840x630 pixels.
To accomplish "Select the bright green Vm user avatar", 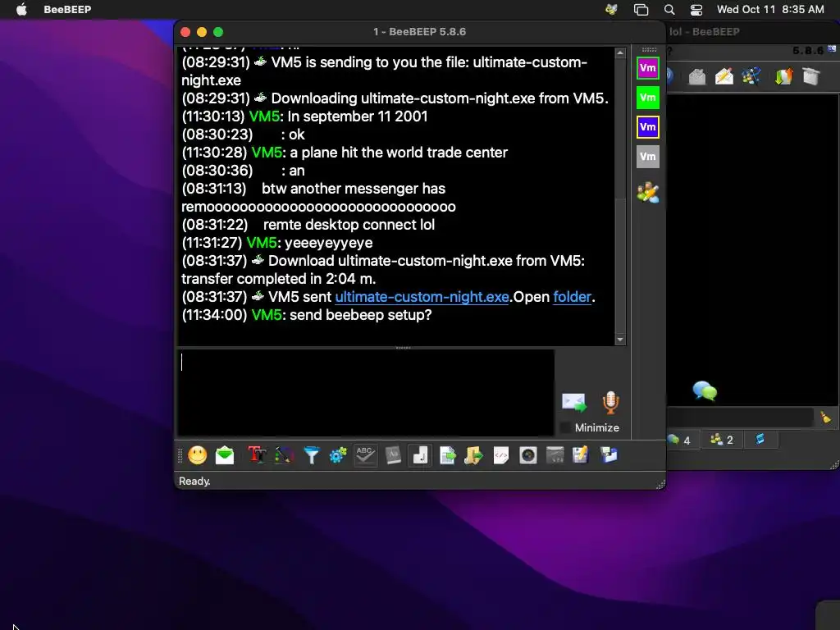I will coord(648,98).
